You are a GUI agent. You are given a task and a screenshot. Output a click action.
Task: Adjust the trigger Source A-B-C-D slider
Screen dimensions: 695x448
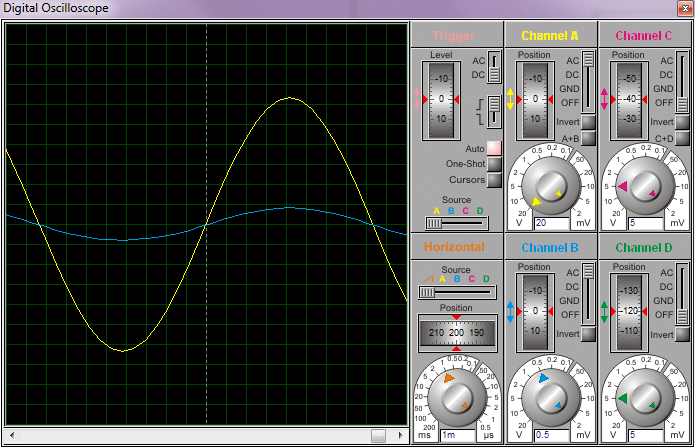pyautogui.click(x=457, y=223)
